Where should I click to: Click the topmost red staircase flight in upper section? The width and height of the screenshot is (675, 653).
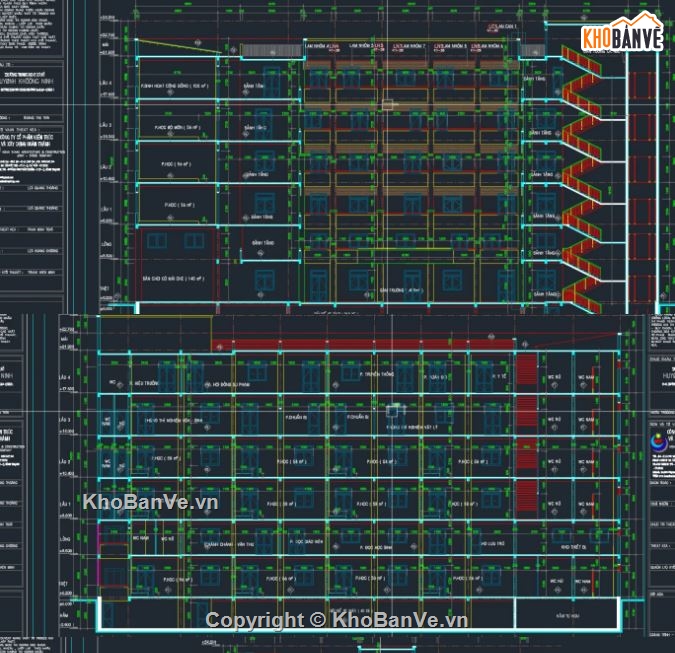[581, 60]
